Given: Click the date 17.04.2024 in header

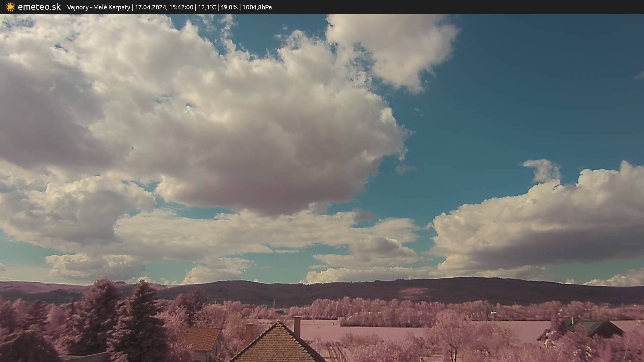Looking at the screenshot, I should click(150, 7).
